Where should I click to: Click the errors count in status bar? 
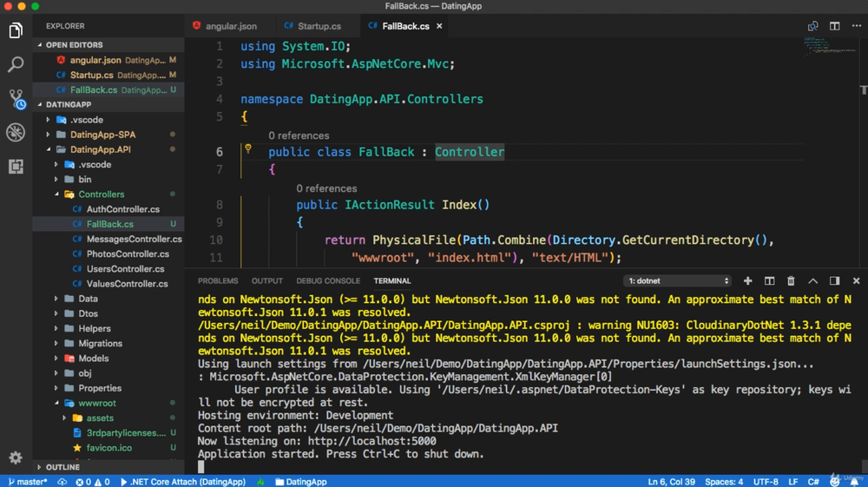coord(83,482)
